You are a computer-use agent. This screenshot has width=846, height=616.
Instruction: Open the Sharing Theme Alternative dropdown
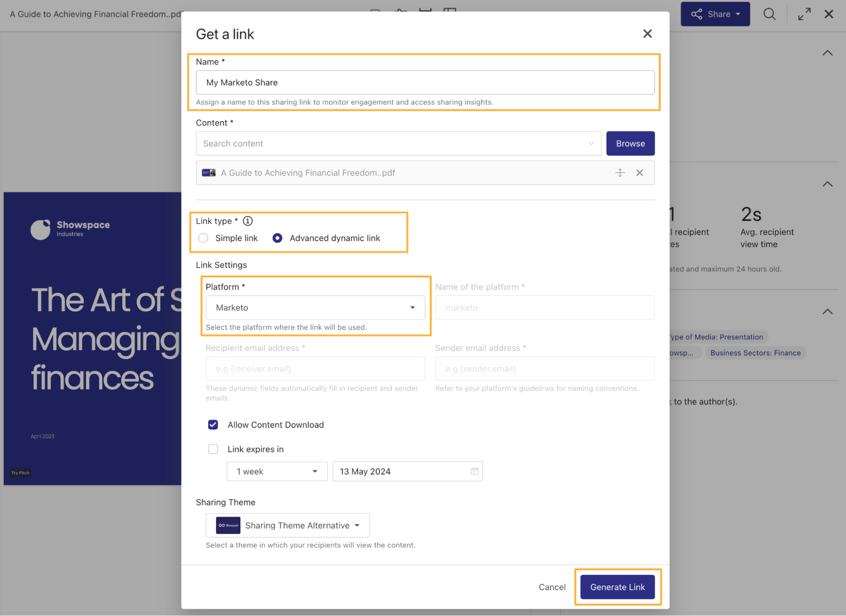coord(287,525)
